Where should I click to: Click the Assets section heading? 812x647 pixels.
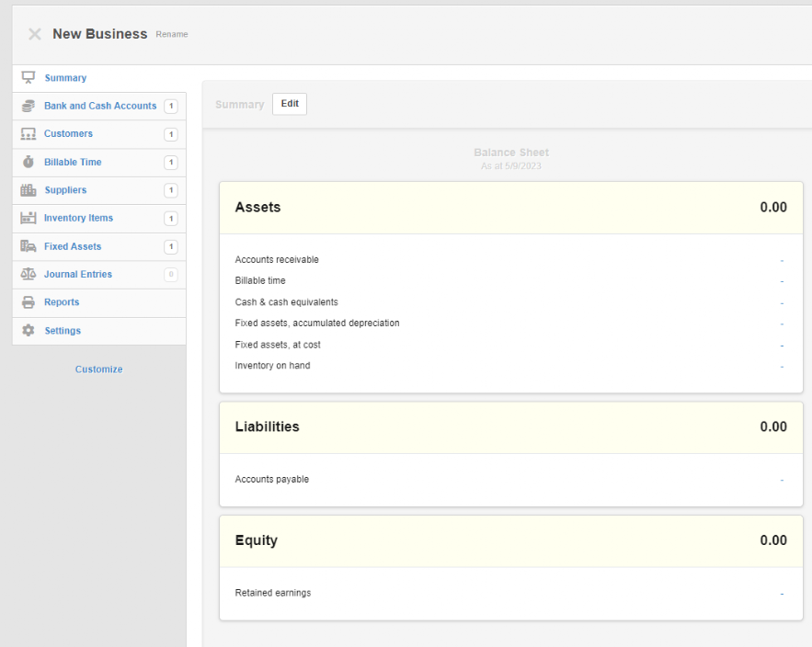coord(257,208)
